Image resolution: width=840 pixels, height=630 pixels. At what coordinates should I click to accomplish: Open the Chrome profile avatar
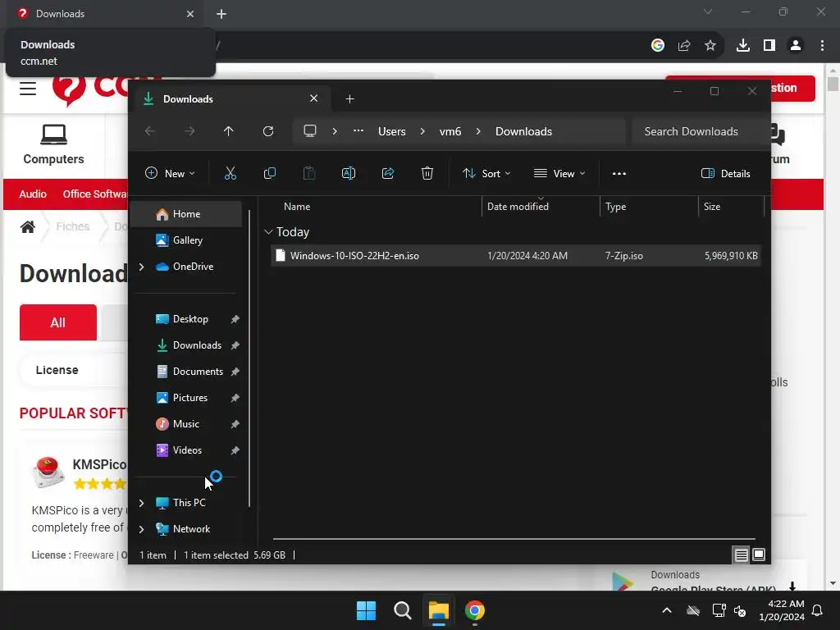pyautogui.click(x=796, y=46)
